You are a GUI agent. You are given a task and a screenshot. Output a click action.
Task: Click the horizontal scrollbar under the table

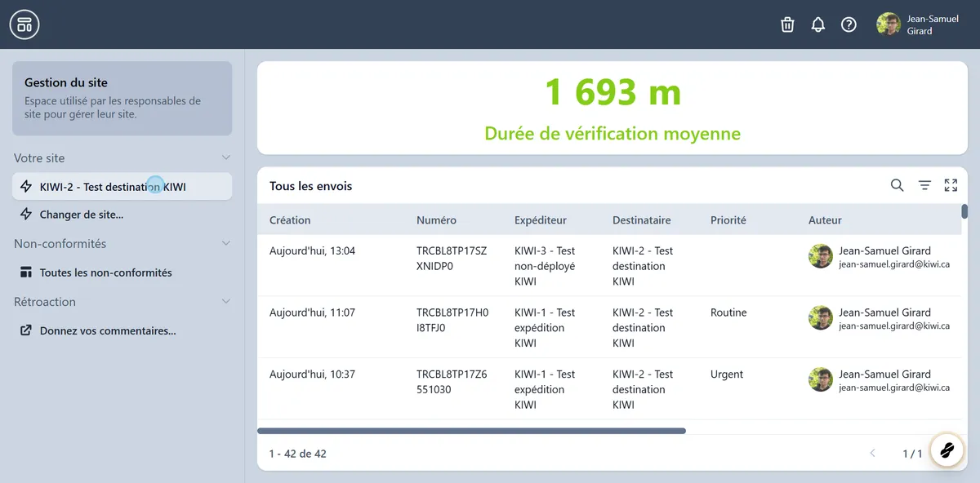tap(471, 429)
